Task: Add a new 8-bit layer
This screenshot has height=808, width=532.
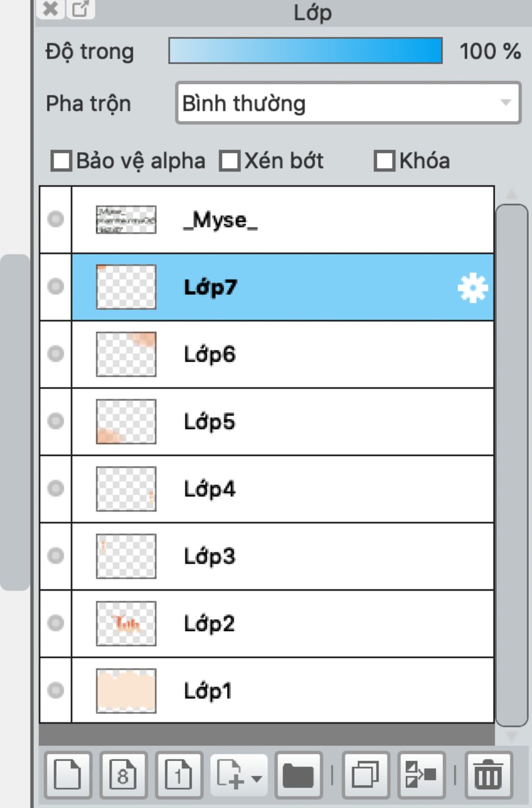Action: point(123,775)
